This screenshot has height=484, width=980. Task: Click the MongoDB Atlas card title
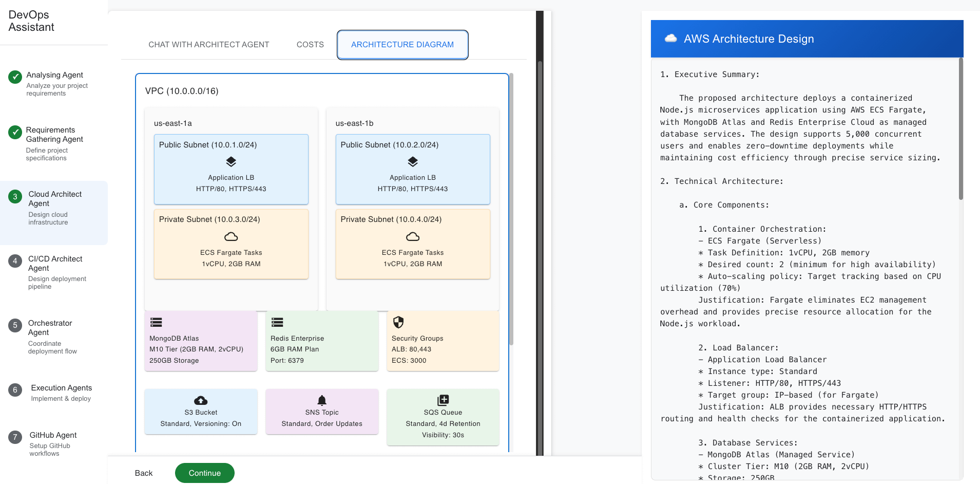pos(174,338)
